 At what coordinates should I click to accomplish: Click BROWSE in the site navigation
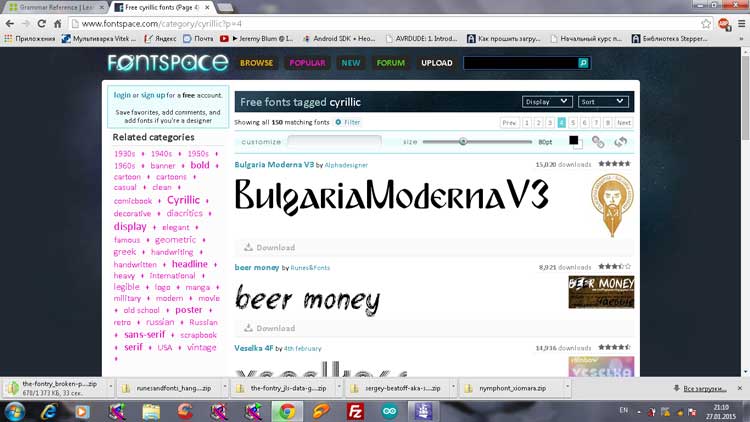[256, 63]
